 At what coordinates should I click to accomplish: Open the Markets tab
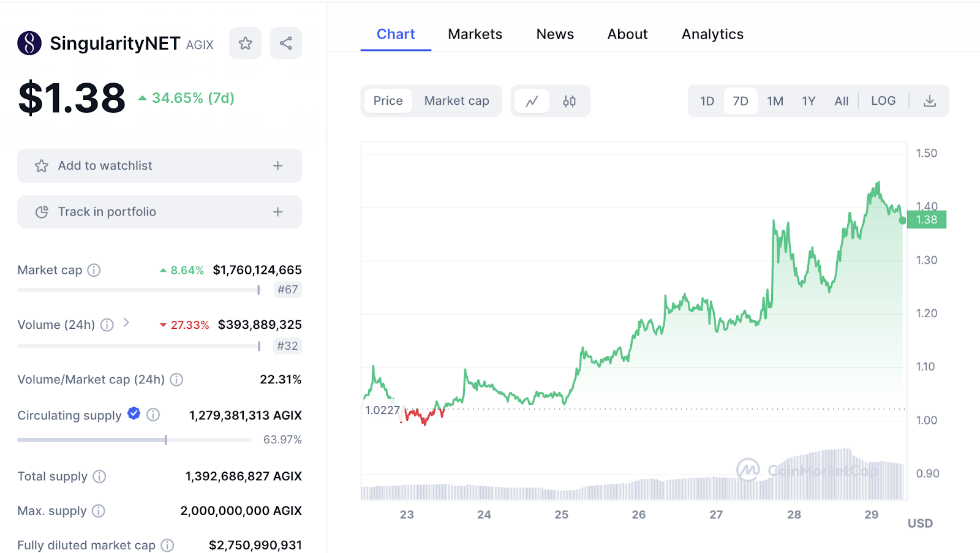coord(475,34)
